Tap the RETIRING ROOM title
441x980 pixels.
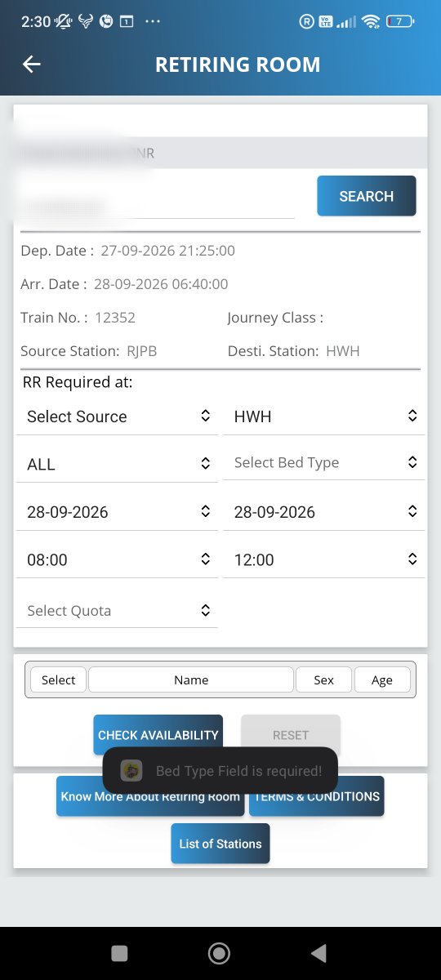coord(238,65)
